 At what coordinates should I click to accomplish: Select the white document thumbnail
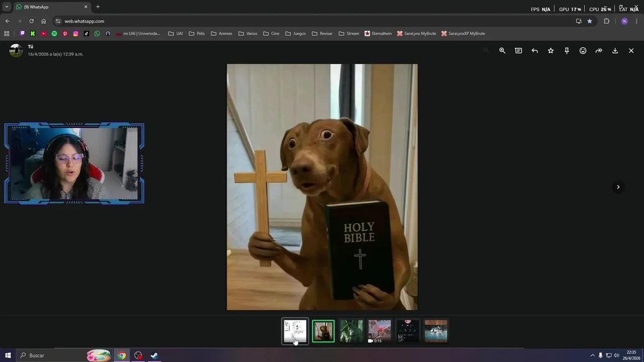pos(295,331)
